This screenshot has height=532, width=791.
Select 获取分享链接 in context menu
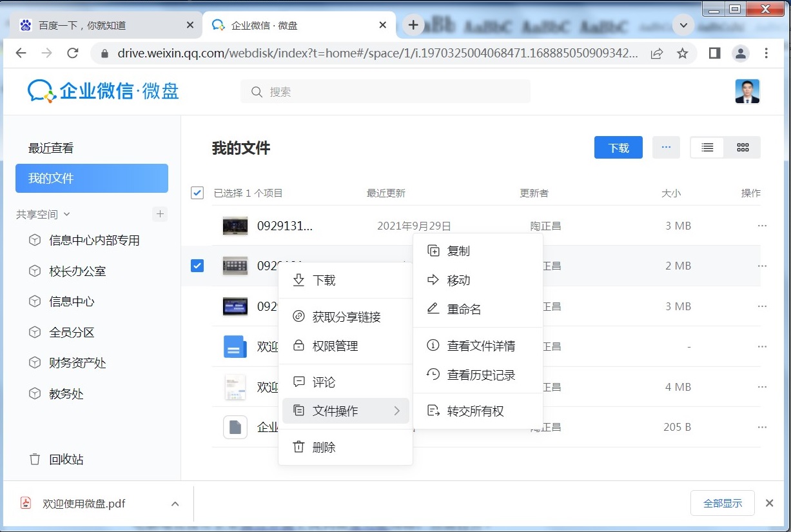click(346, 317)
